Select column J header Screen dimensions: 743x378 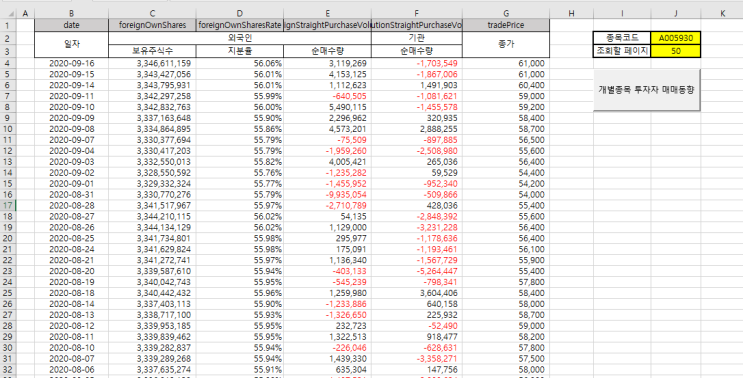(x=676, y=14)
